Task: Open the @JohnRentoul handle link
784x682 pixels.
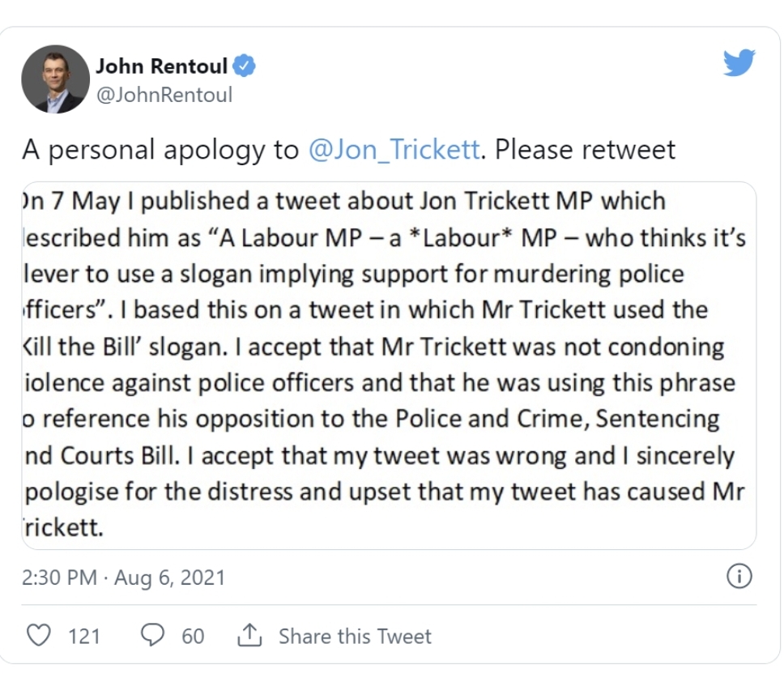Action: (164, 95)
